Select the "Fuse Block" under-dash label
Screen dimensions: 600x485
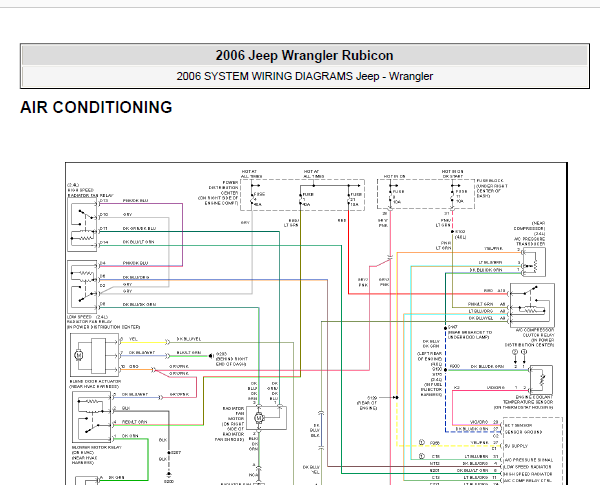[492, 188]
